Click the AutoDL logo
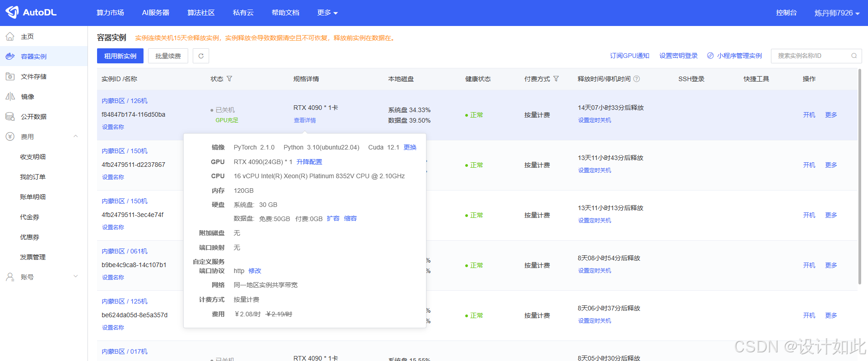The height and width of the screenshot is (361, 868). tap(31, 12)
